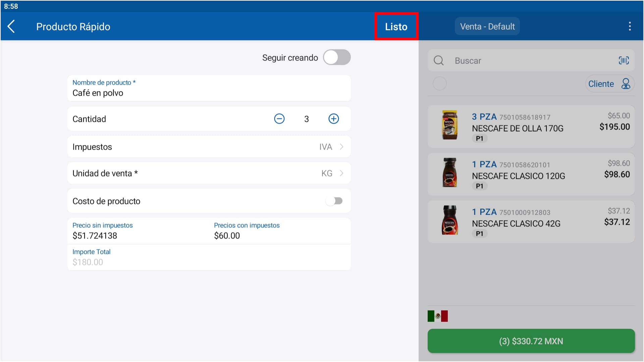Tap the back arrow in the header

11,27
